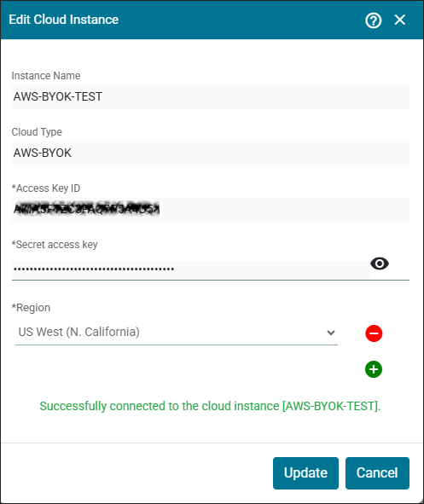
Task: Expand the Region dropdown chevron
Action: point(331,333)
